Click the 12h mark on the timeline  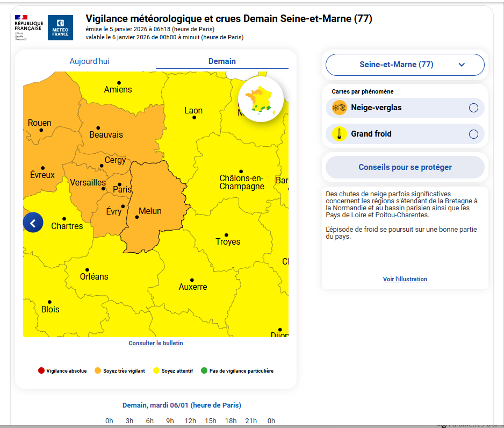click(190, 420)
